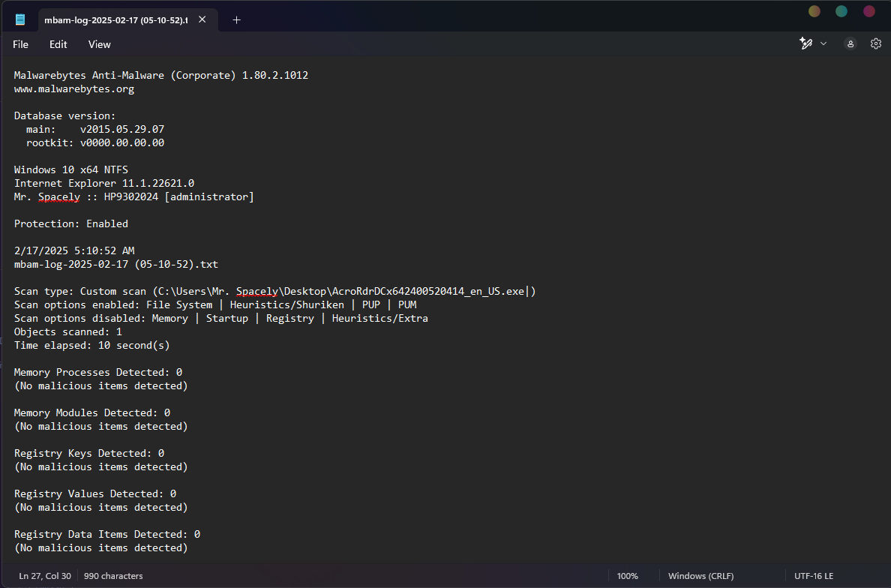Click the 'Time elapsed: 10 second(s)' line
This screenshot has width=891, height=588.
tap(92, 345)
